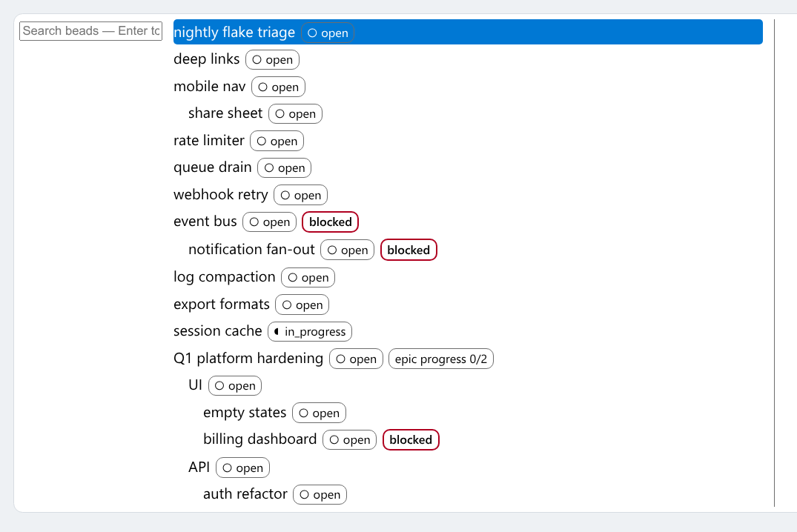
Task: Select the log compaction entry
Action: pyautogui.click(x=468, y=277)
